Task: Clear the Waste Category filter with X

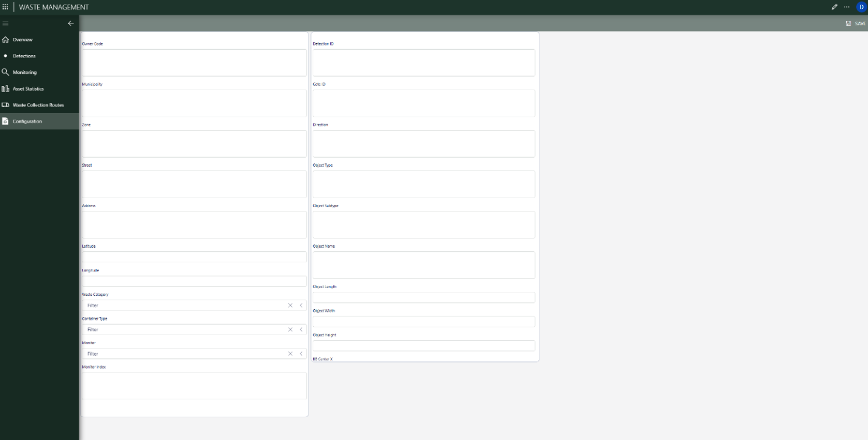Action: click(290, 306)
